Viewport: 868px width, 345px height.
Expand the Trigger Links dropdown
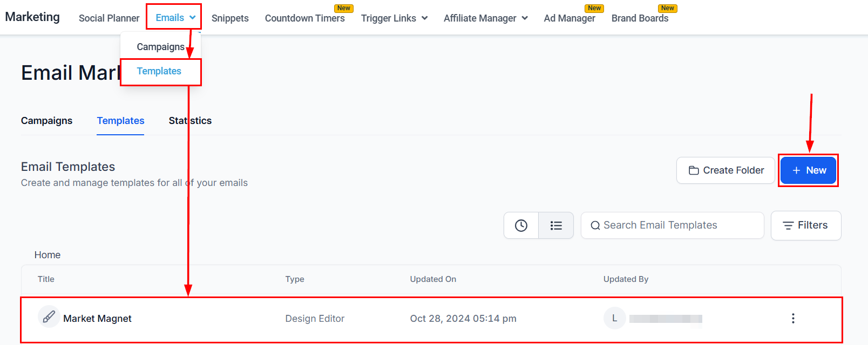(394, 18)
